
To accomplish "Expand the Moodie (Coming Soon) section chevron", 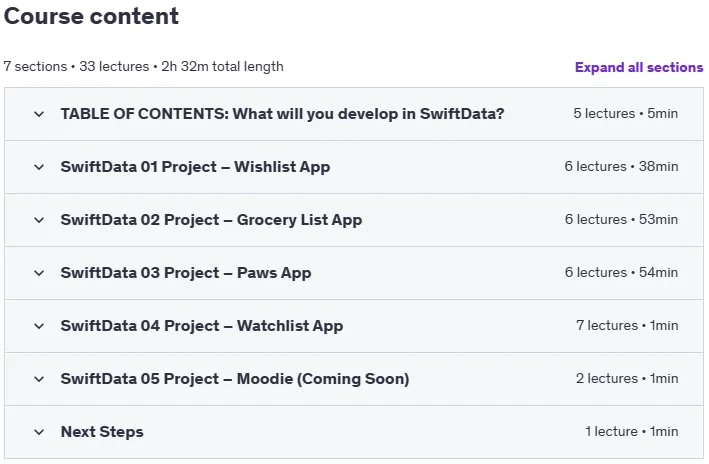I will (x=39, y=379).
